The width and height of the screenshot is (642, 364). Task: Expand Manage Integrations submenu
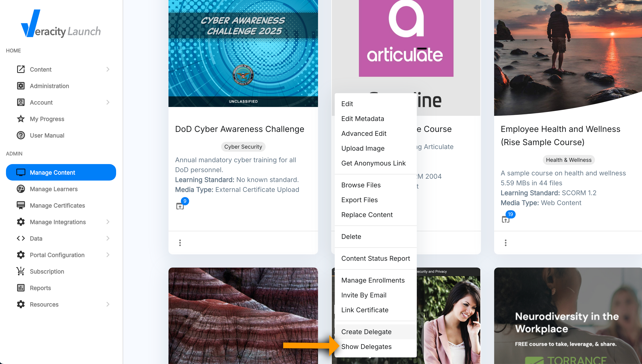108,222
